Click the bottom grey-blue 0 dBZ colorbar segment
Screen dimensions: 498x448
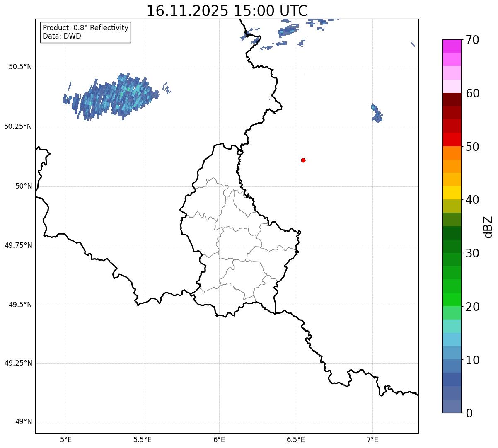tap(452, 406)
